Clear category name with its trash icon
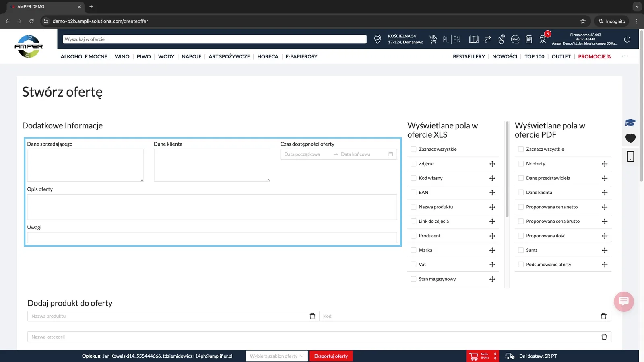 (x=604, y=337)
